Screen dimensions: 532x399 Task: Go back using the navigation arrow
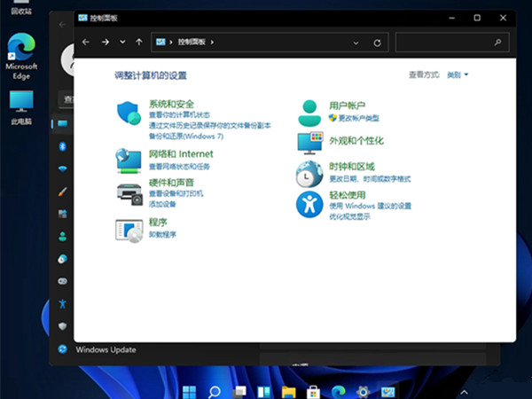(x=86, y=42)
